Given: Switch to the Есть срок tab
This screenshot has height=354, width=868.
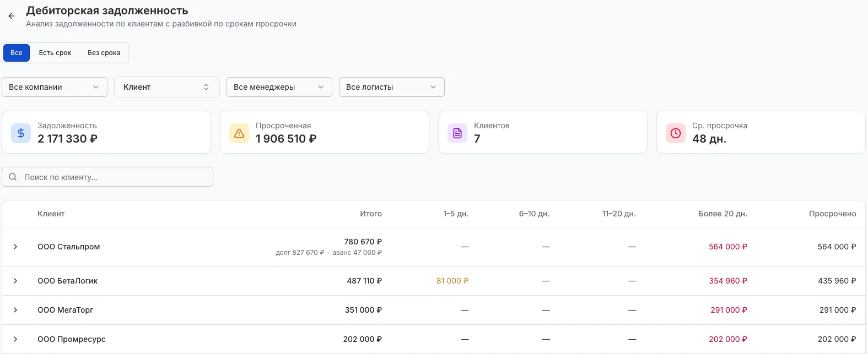Looking at the screenshot, I should [x=55, y=53].
